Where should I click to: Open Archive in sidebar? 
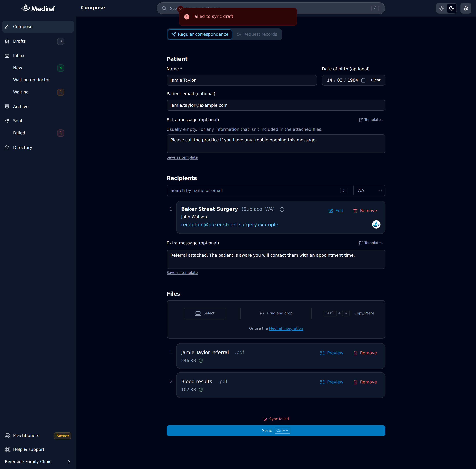(38, 107)
